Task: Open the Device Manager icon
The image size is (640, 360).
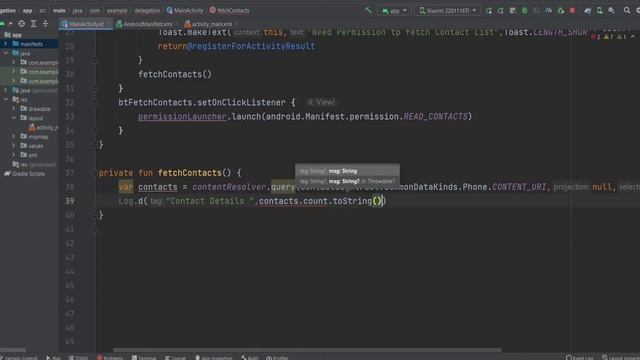Action: point(600,11)
